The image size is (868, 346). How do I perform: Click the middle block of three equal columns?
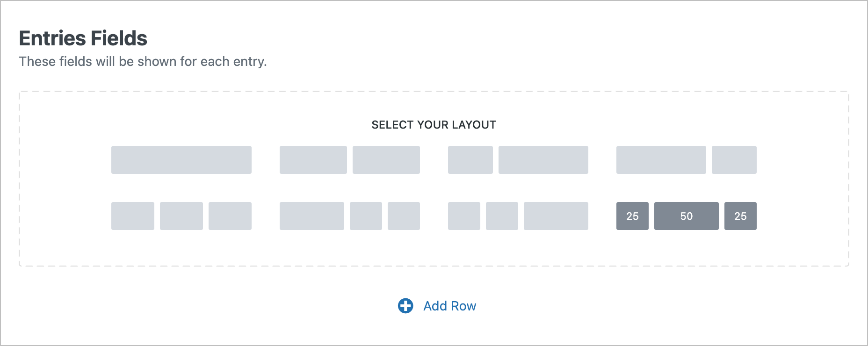[181, 216]
